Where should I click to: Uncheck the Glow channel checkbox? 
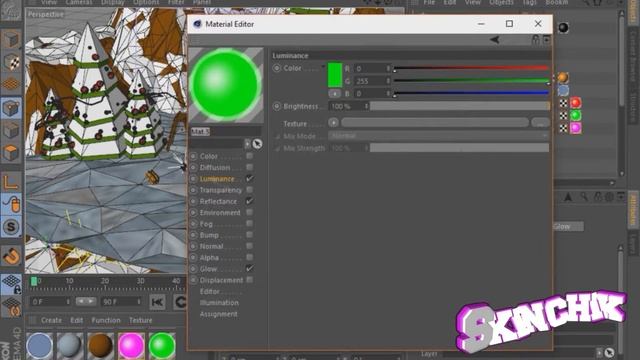point(249,269)
